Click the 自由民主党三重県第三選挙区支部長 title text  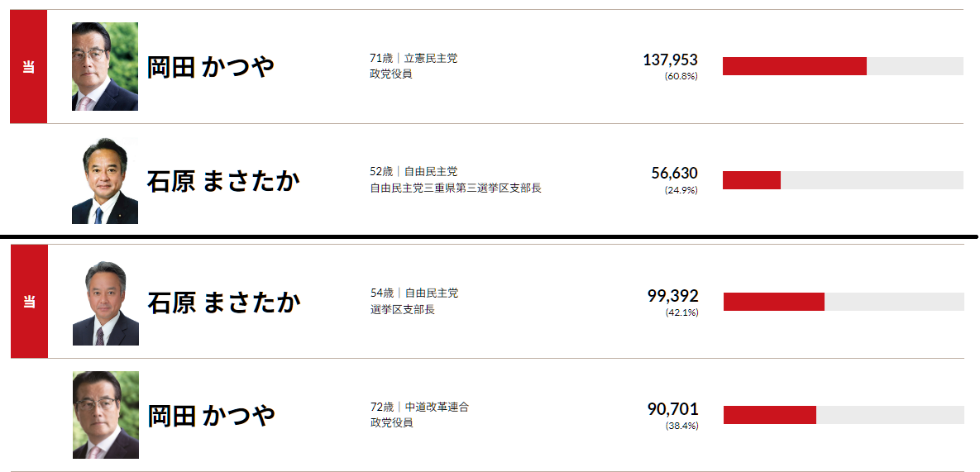coord(455,188)
